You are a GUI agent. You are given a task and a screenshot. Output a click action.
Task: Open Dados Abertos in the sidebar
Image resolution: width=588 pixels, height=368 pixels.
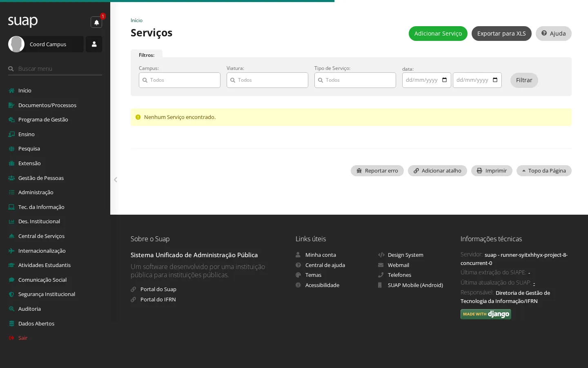(55, 323)
